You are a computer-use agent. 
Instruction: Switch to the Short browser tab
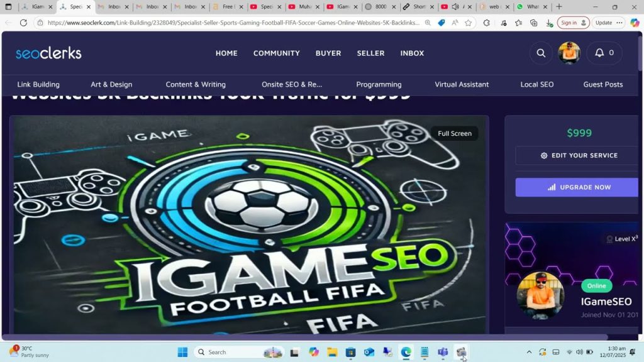point(418,6)
